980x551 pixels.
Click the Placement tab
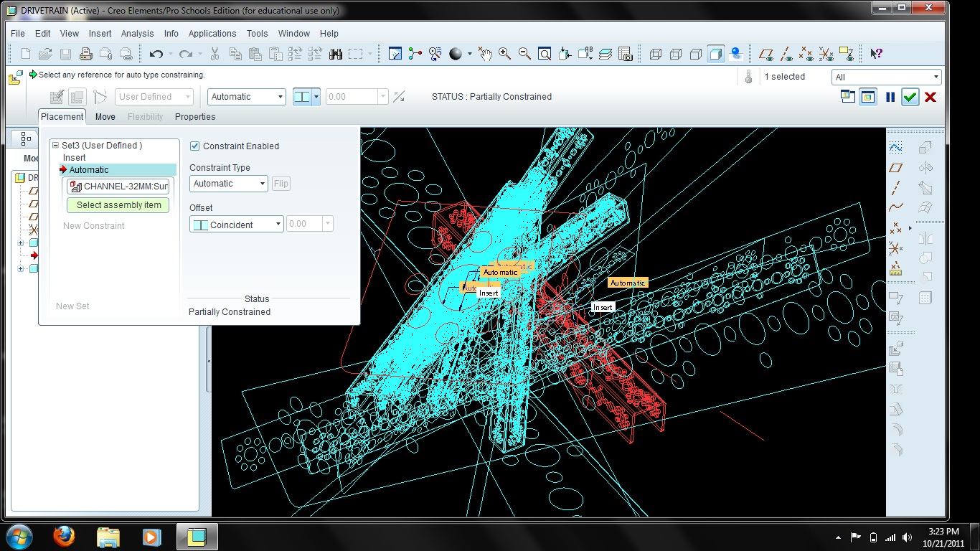point(62,117)
